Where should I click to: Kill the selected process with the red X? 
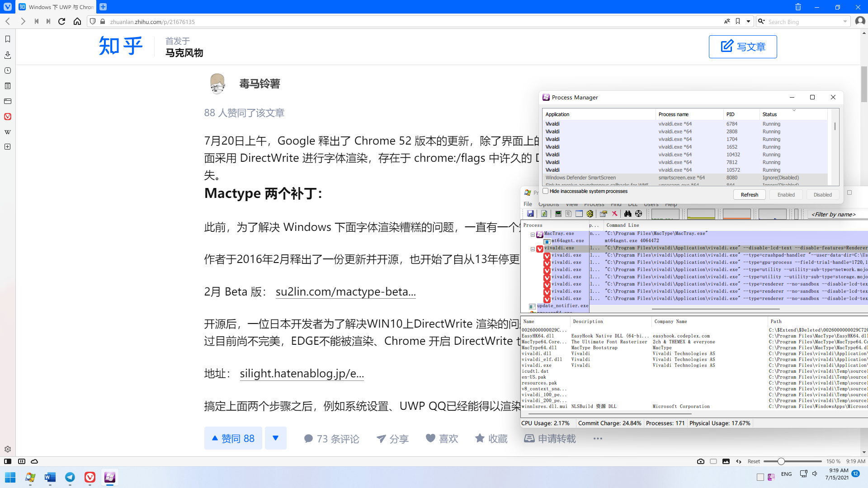[614, 214]
